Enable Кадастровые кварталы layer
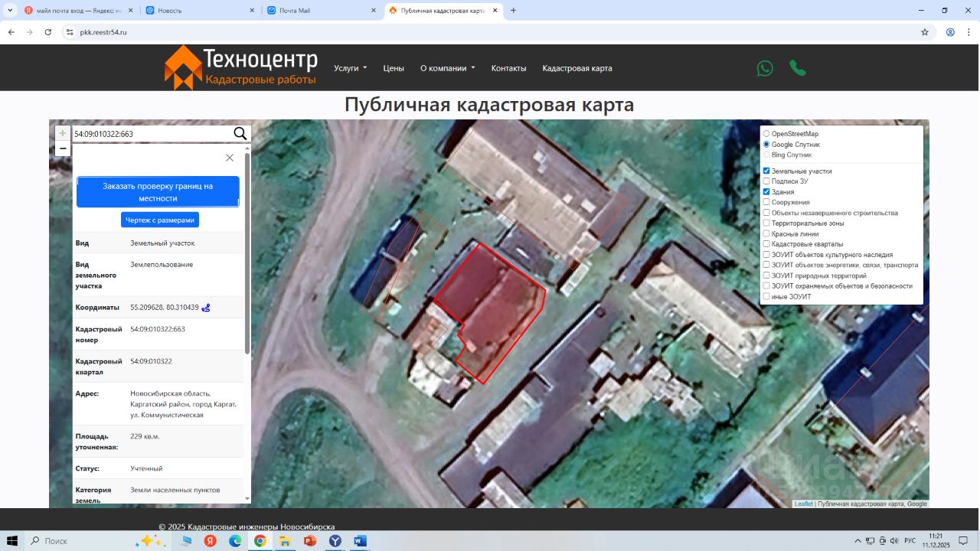This screenshot has height=551, width=980. (766, 244)
